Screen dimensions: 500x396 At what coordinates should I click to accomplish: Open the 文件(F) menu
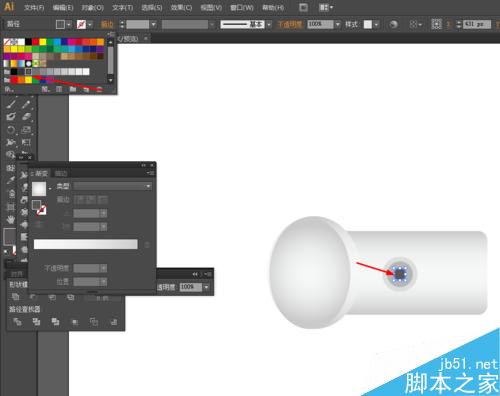point(34,7)
